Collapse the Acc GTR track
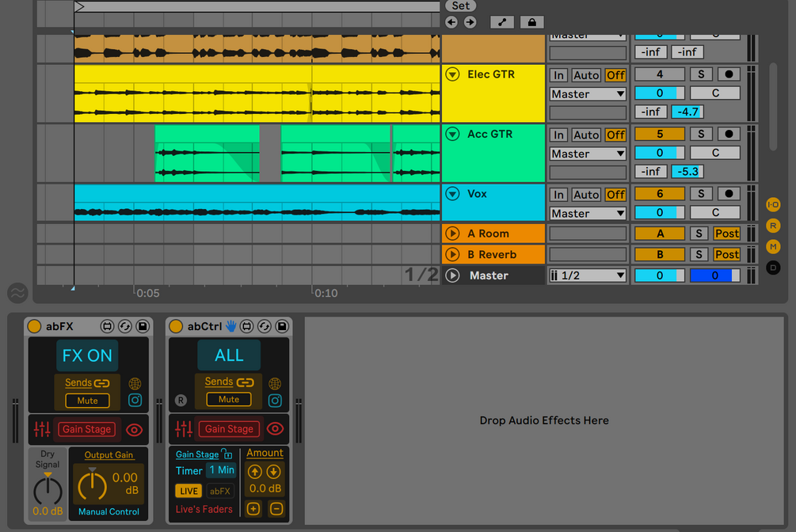This screenshot has width=796, height=532. tap(452, 134)
